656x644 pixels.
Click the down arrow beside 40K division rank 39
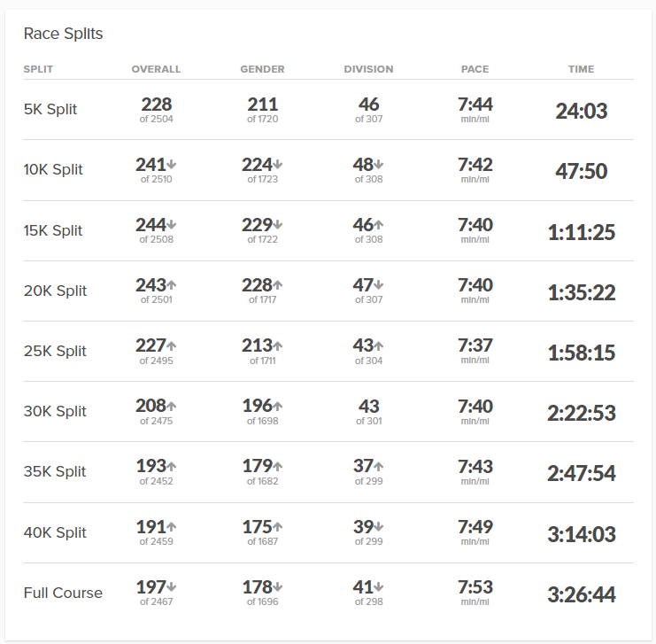pos(379,526)
